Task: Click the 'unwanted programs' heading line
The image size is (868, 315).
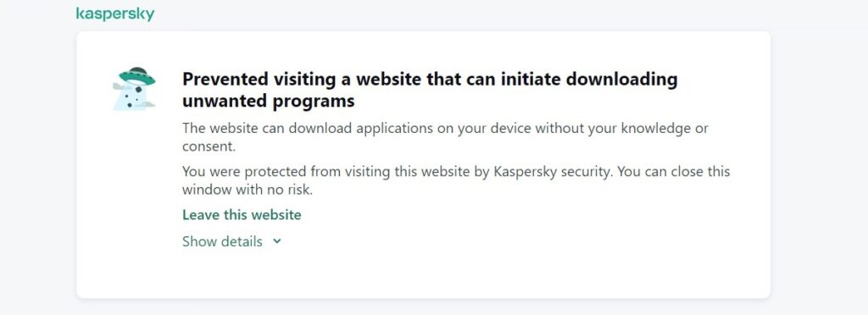Action: [268, 101]
